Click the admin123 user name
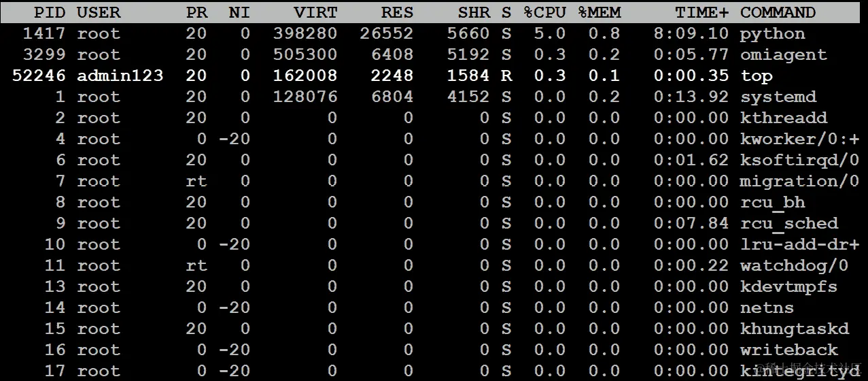Viewport: 868px width, 381px height. coord(120,76)
